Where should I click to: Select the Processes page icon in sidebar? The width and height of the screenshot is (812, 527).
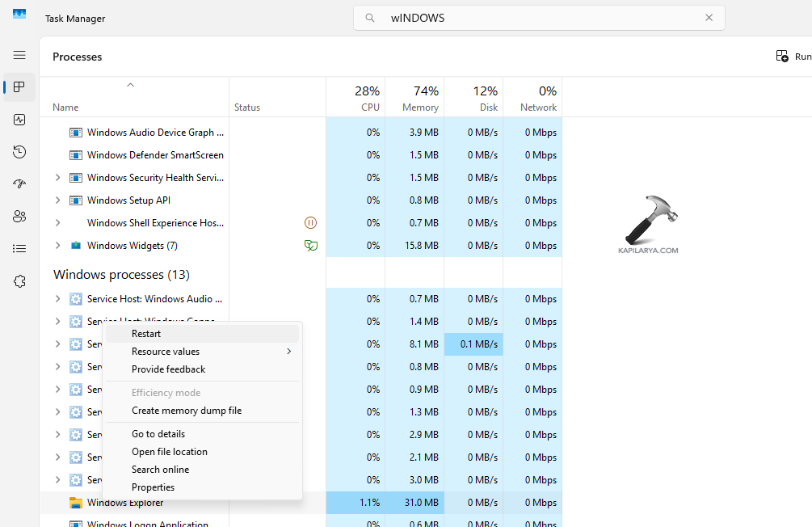(19, 87)
